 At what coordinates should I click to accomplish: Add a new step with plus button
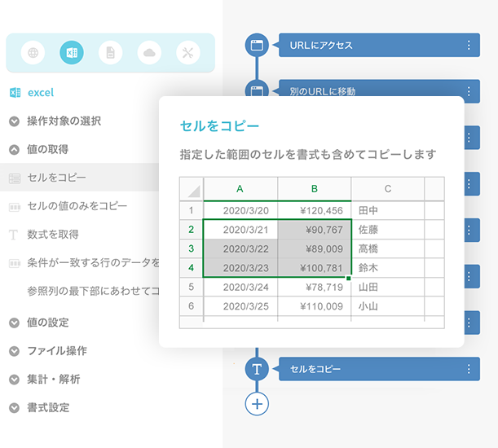257,404
